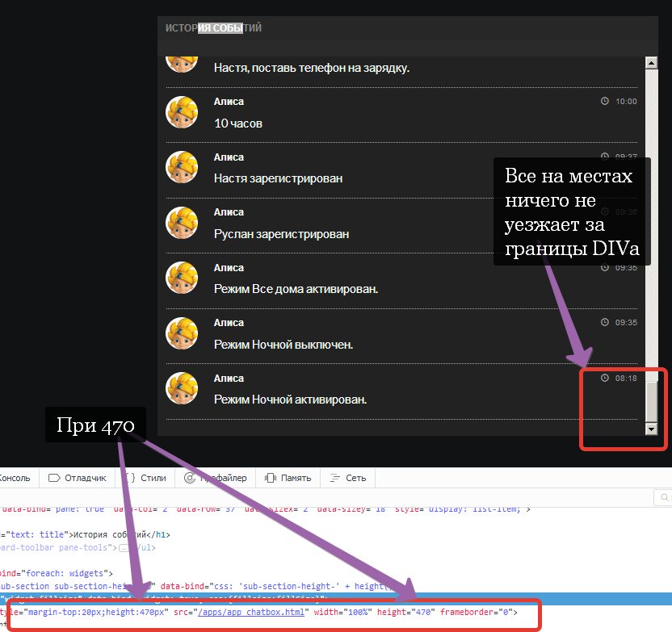672x632 pixels.
Task: Click the avatar beside 'Режим Ночной выключен'
Action: coord(182,333)
